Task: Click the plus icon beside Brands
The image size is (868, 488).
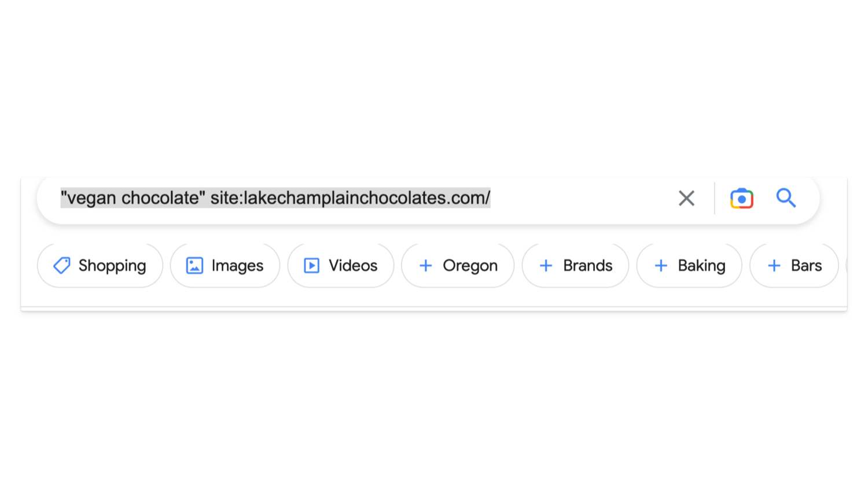Action: pos(546,266)
